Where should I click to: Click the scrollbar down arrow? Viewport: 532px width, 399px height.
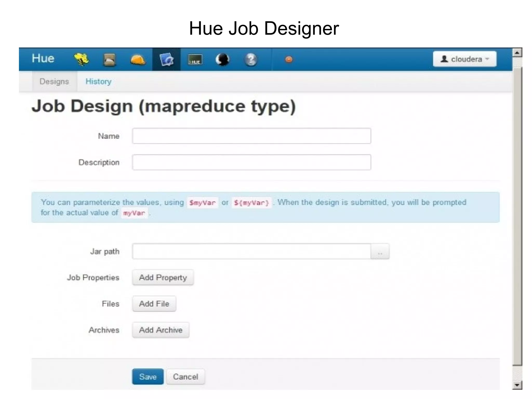tap(517, 385)
